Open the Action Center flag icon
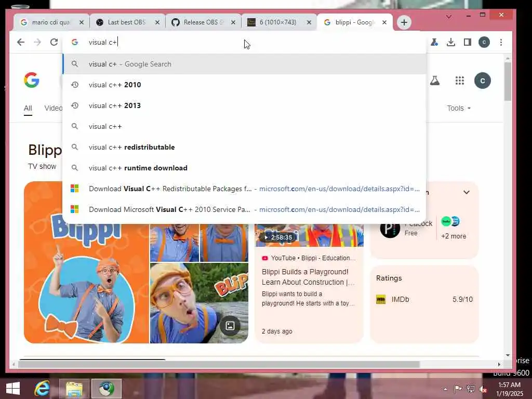Screen dimensions: 532x399 (458, 389)
